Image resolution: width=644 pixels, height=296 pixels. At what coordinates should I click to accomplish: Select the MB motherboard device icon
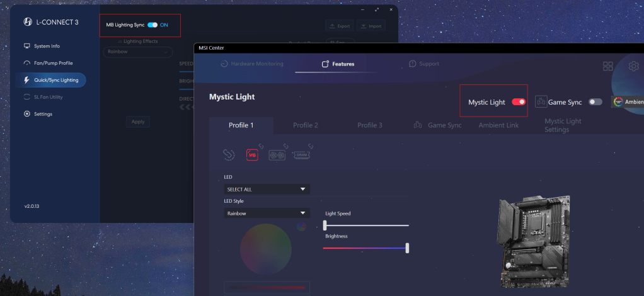click(x=253, y=154)
